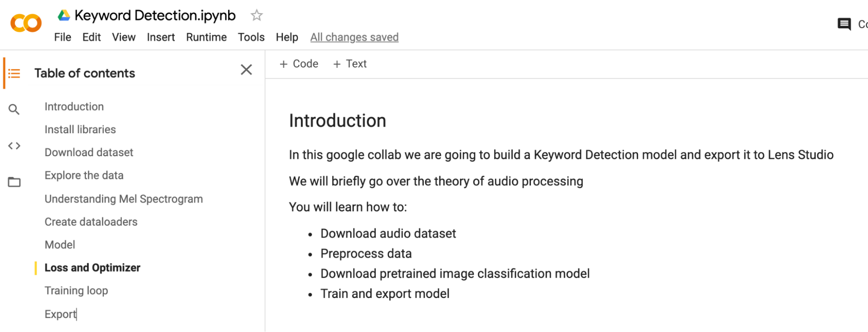Click the Google Drive icon beside title

(64, 16)
